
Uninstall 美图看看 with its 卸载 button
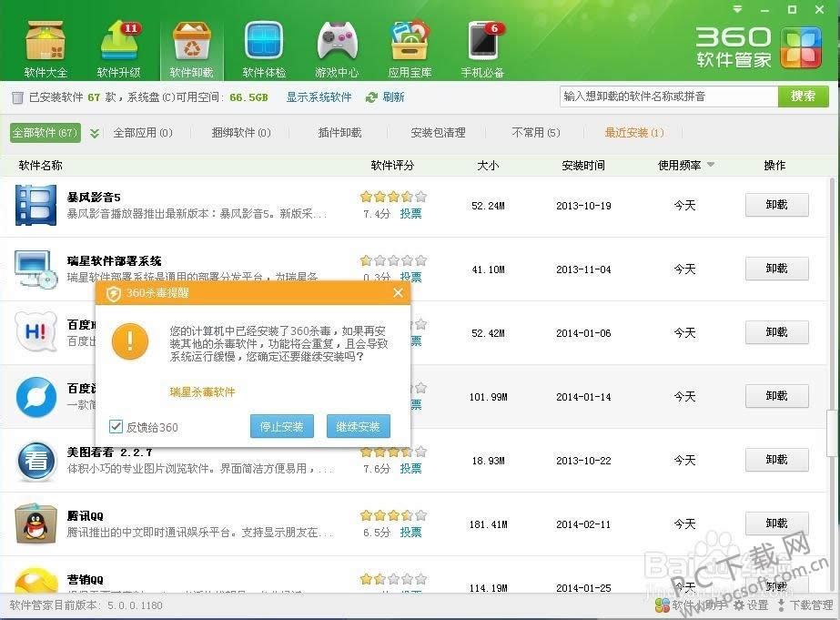coord(776,460)
